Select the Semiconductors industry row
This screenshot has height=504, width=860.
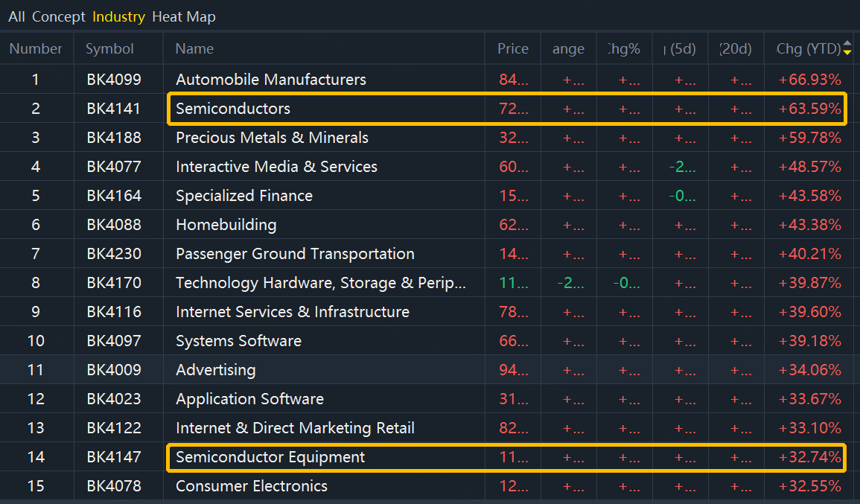pyautogui.click(x=233, y=109)
